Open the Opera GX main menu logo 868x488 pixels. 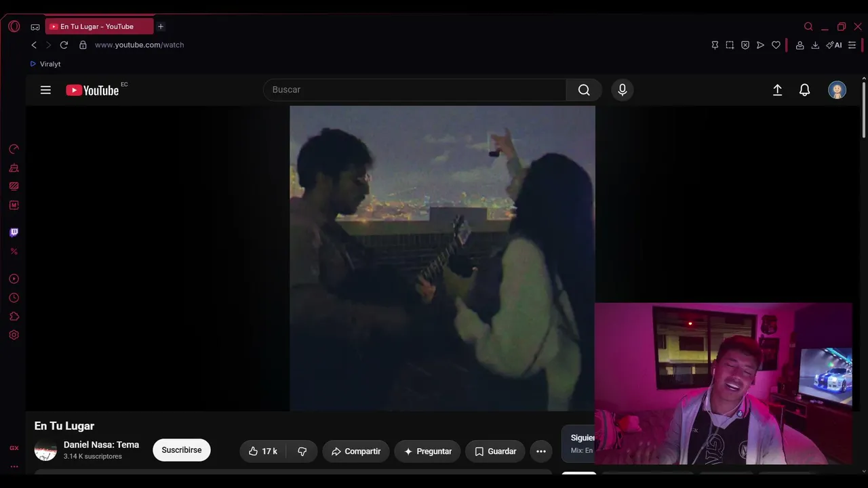click(x=14, y=26)
